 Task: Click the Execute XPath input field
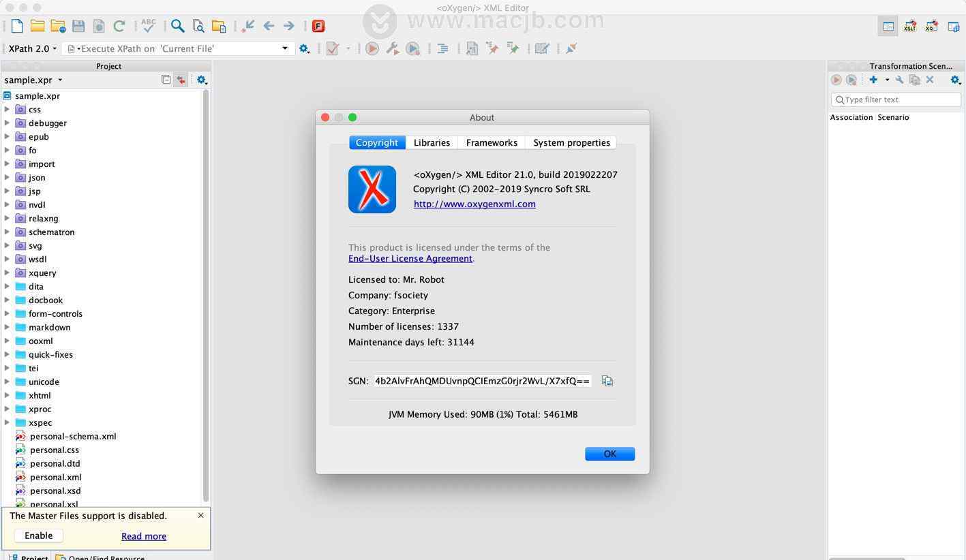point(179,48)
